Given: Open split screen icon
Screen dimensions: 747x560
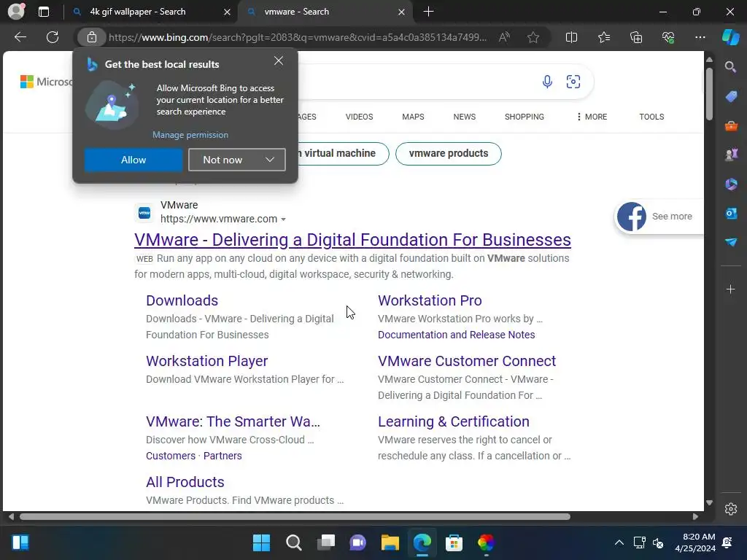Looking at the screenshot, I should click(x=571, y=37).
